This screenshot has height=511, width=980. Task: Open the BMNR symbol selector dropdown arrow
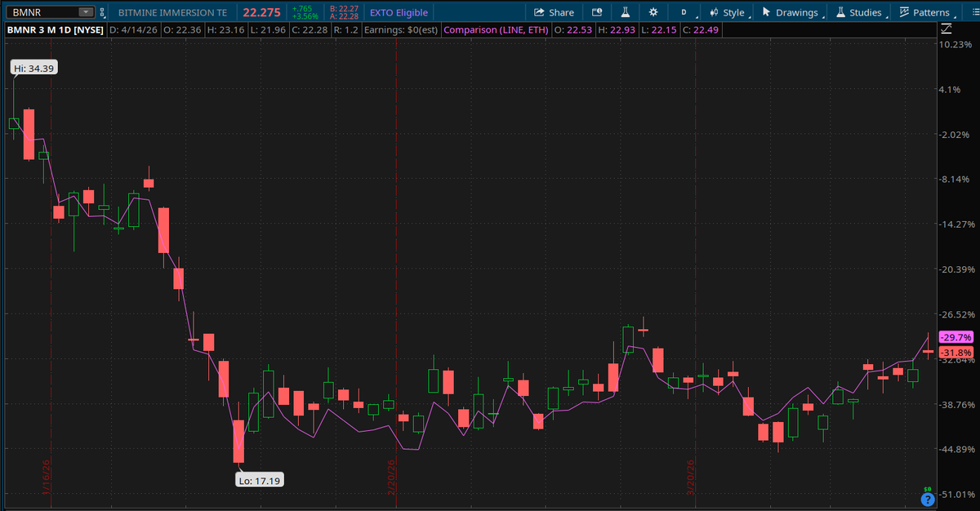85,12
